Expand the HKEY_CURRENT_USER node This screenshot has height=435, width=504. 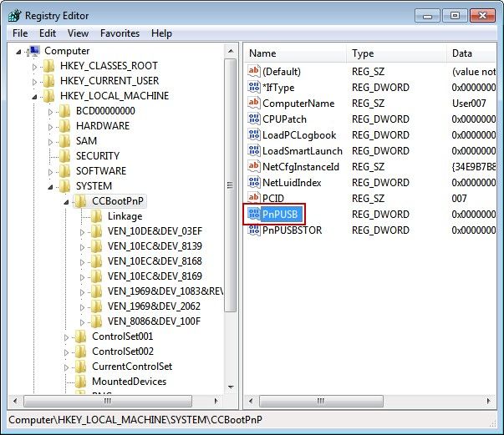coord(34,82)
